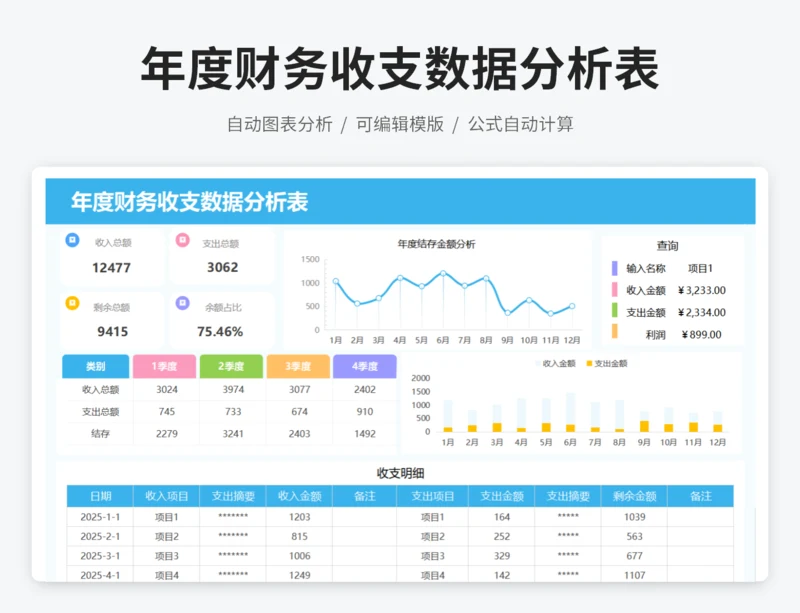Click the 项目1 query input value
The image size is (800, 613).
tap(701, 268)
